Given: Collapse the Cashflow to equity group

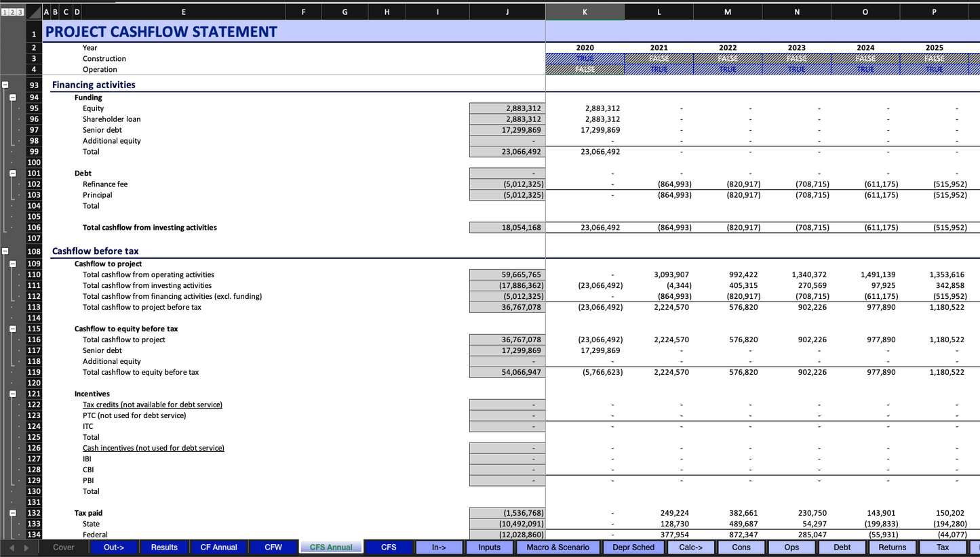Looking at the screenshot, I should click(13, 329).
